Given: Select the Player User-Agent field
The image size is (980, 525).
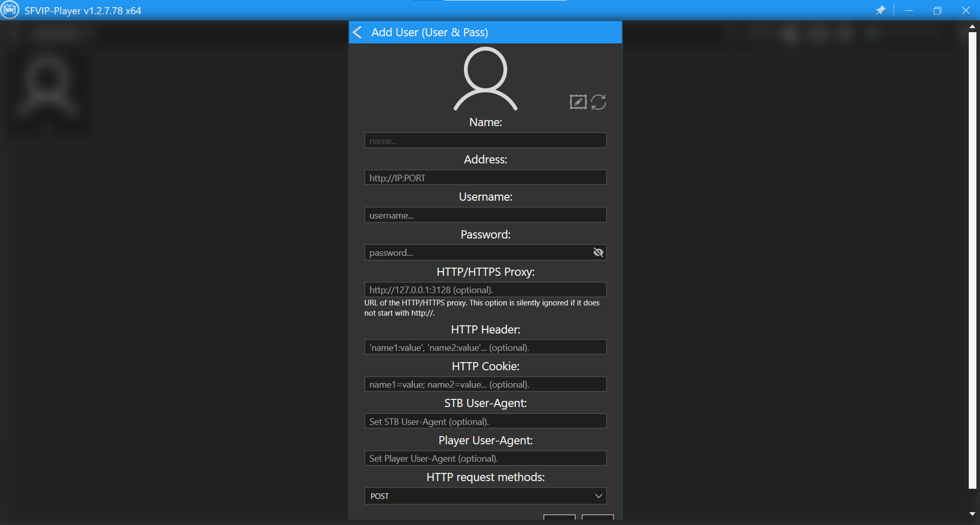Looking at the screenshot, I should [x=485, y=458].
